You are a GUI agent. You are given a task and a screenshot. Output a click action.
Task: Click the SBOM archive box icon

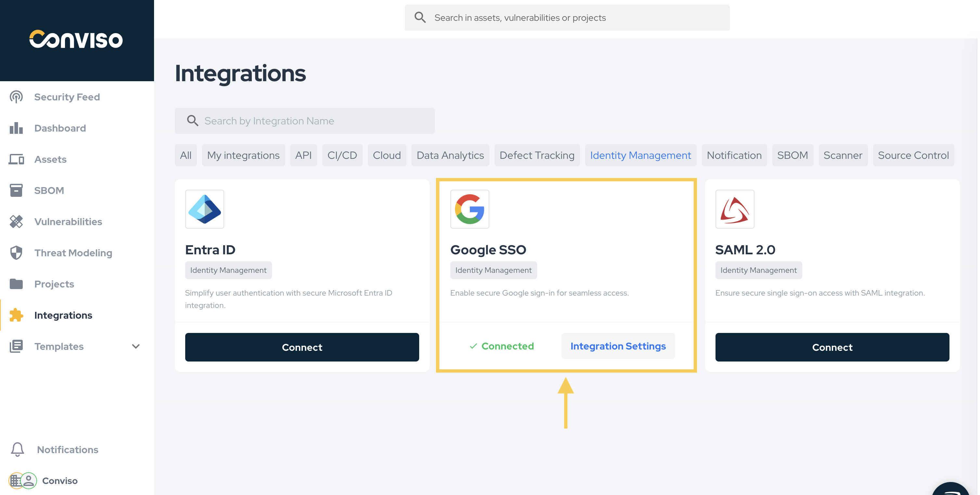(x=16, y=190)
